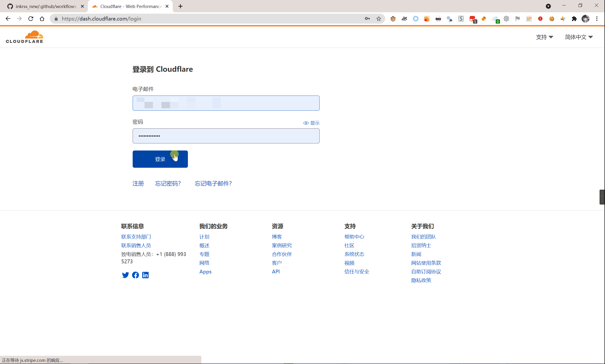The image size is (605, 364).
Task: Open Cloudflare's Twitter page icon
Action: pos(125,275)
